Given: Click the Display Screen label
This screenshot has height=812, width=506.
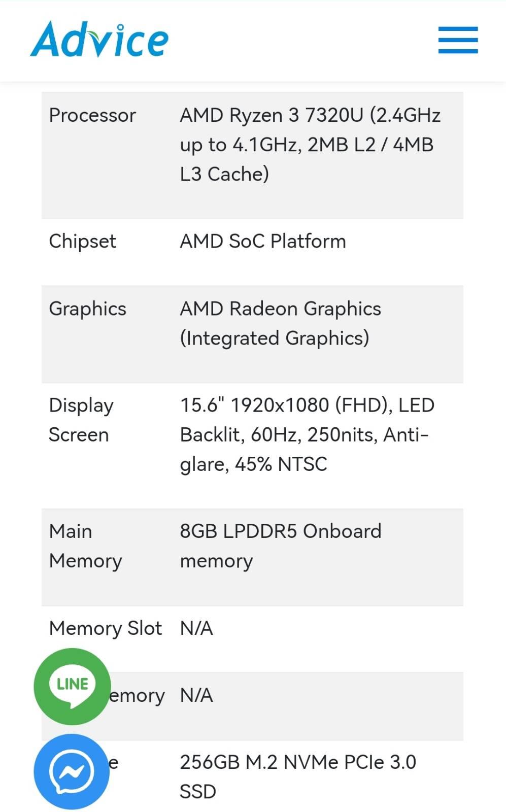Looking at the screenshot, I should point(81,420).
